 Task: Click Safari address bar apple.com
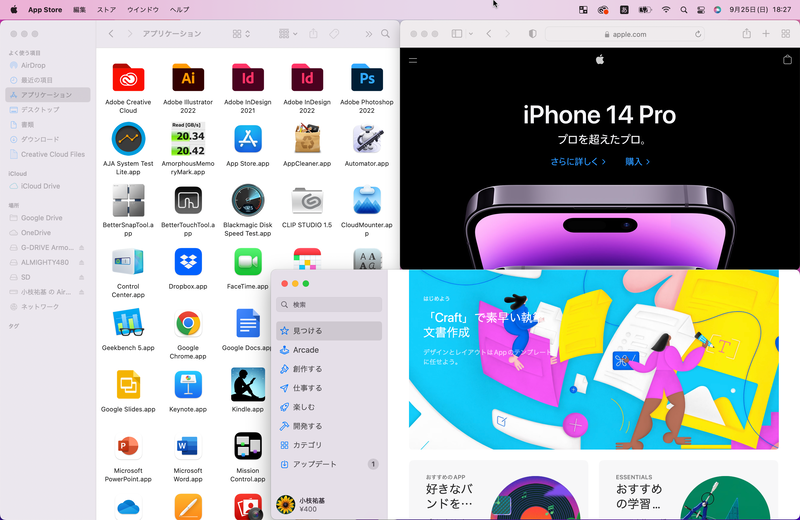[x=625, y=34]
